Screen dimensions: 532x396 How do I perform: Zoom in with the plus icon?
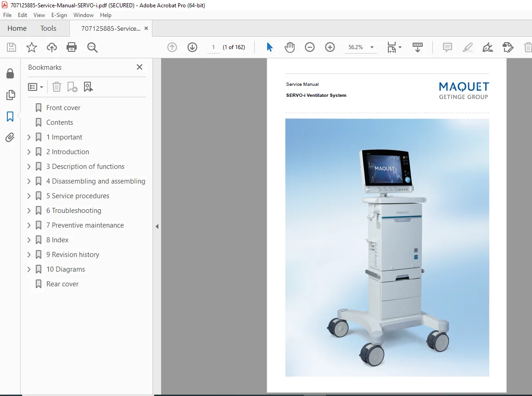pos(330,47)
